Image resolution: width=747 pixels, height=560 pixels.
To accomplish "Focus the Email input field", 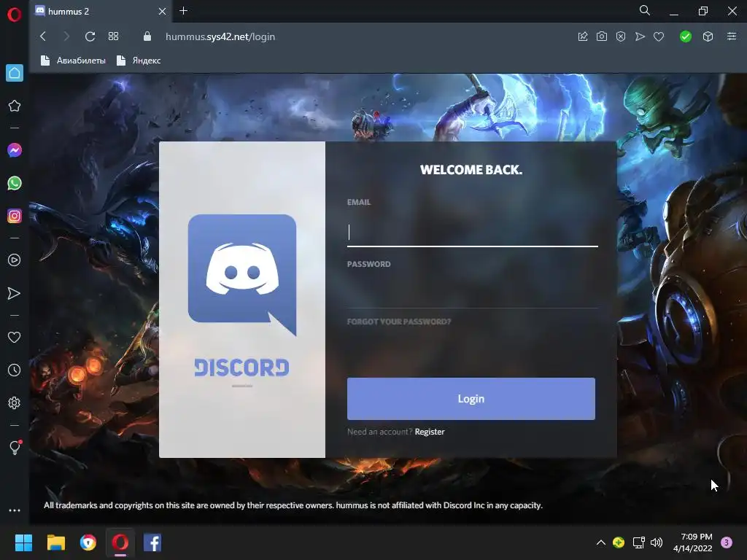I will click(x=472, y=233).
